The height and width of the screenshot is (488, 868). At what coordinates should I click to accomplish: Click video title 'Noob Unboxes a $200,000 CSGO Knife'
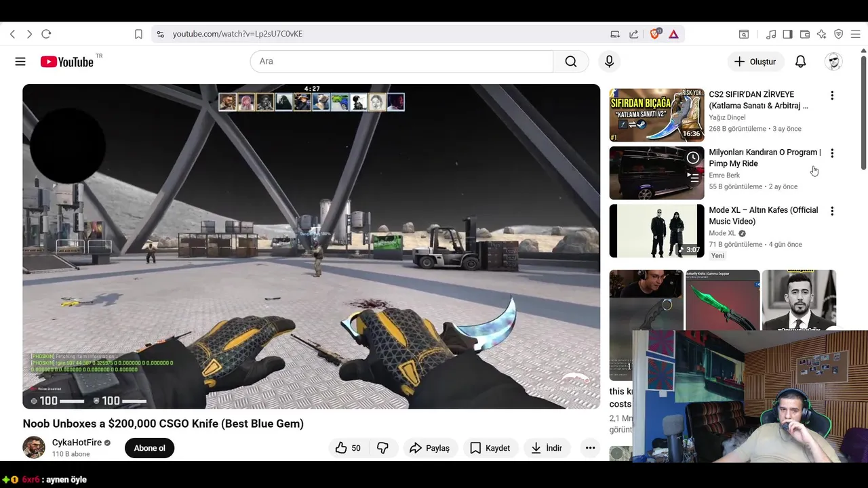tap(163, 424)
